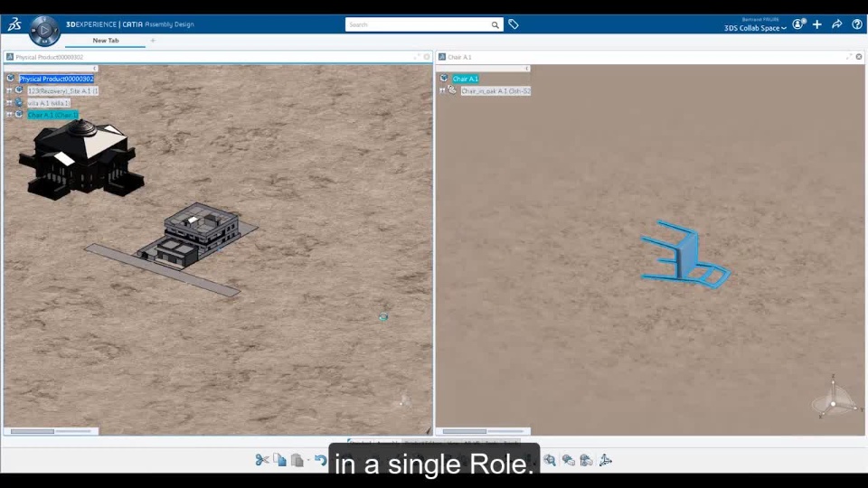The width and height of the screenshot is (868, 488).
Task: Select Chair A.1 root in right window
Action: (x=465, y=80)
